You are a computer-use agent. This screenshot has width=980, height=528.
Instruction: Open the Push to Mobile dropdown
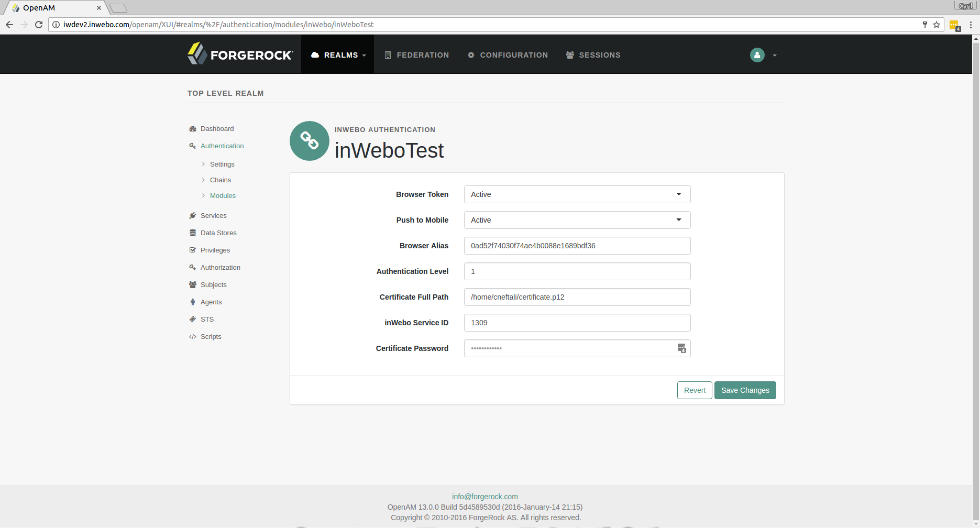click(577, 220)
